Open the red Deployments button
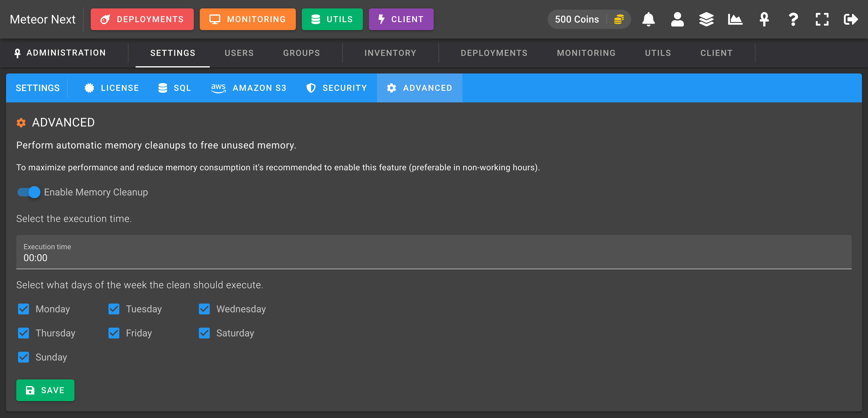Viewport: 868px width, 418px height. [x=142, y=19]
